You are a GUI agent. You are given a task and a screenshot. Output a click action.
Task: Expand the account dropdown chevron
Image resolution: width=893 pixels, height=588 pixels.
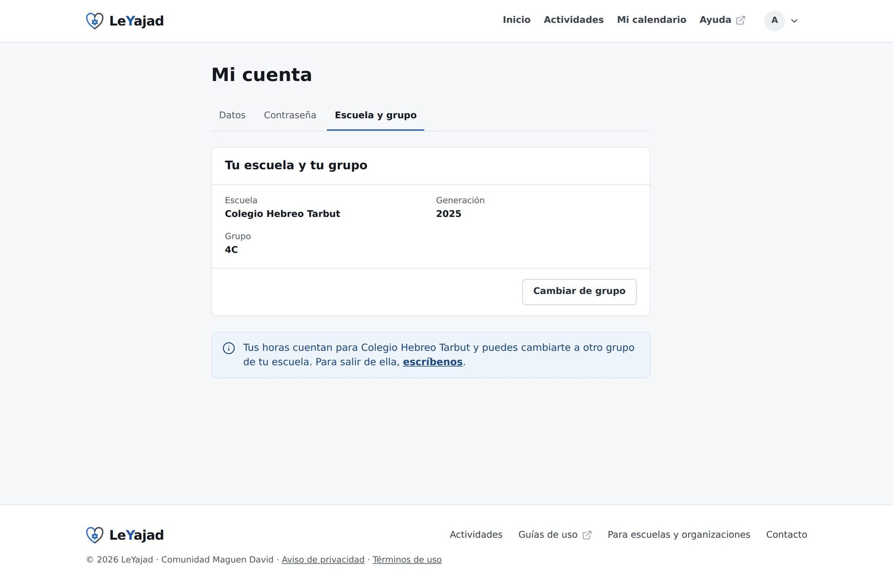[794, 21]
